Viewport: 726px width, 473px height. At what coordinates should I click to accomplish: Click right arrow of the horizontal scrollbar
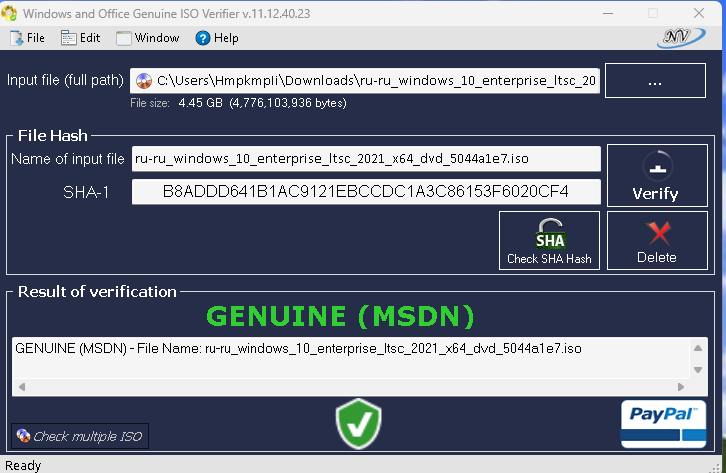681,387
